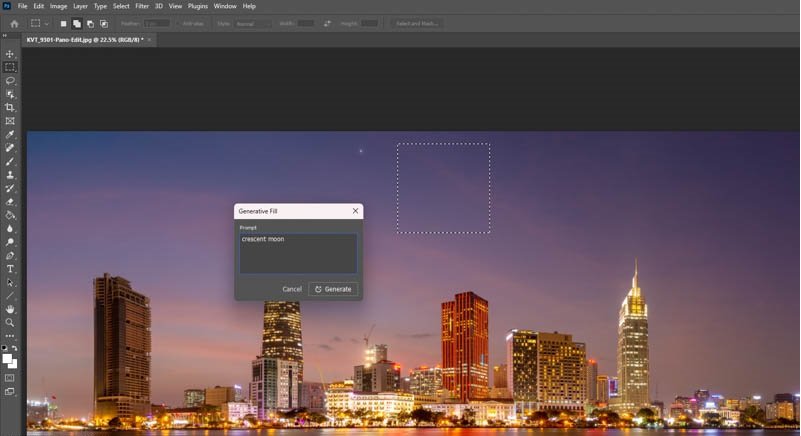Click Generate in Generative Fill dialog
Image resolution: width=801 pixels, height=436 pixels.
pyautogui.click(x=333, y=289)
